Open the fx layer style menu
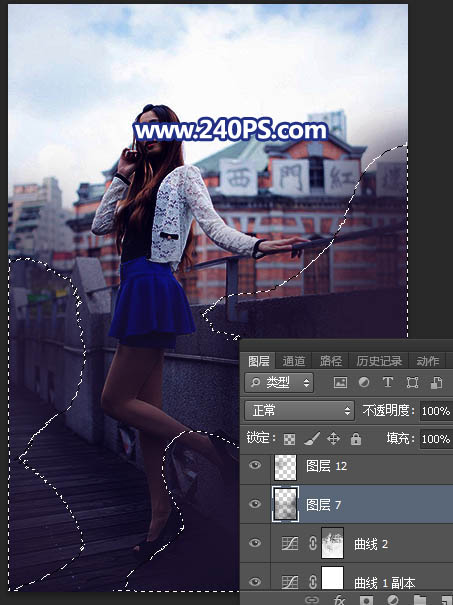 tap(339, 600)
